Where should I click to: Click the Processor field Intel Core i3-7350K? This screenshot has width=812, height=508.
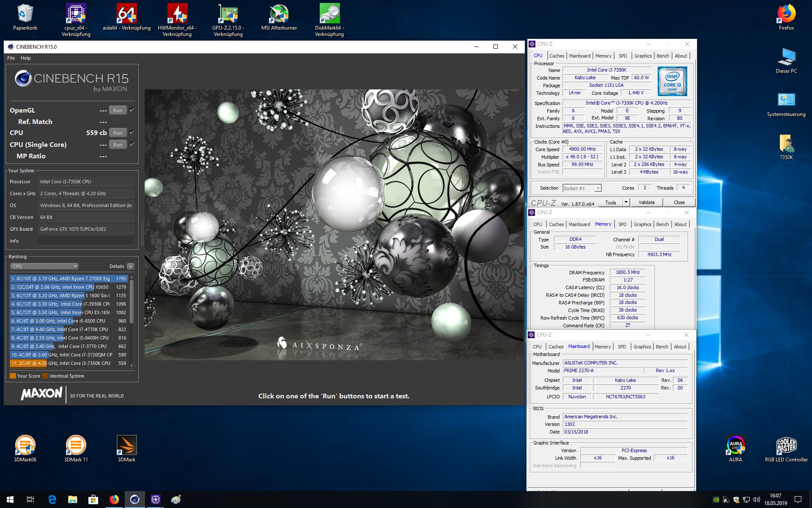point(86,182)
